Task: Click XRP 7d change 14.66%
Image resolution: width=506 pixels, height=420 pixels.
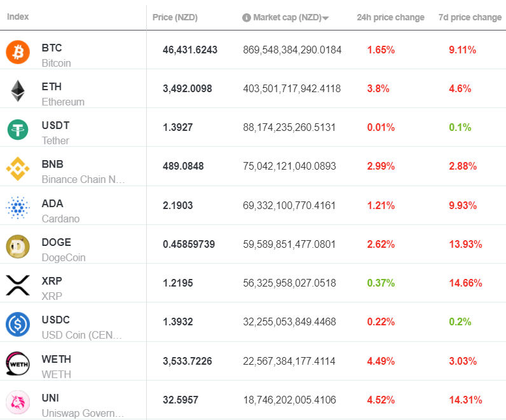Action: pos(465,283)
